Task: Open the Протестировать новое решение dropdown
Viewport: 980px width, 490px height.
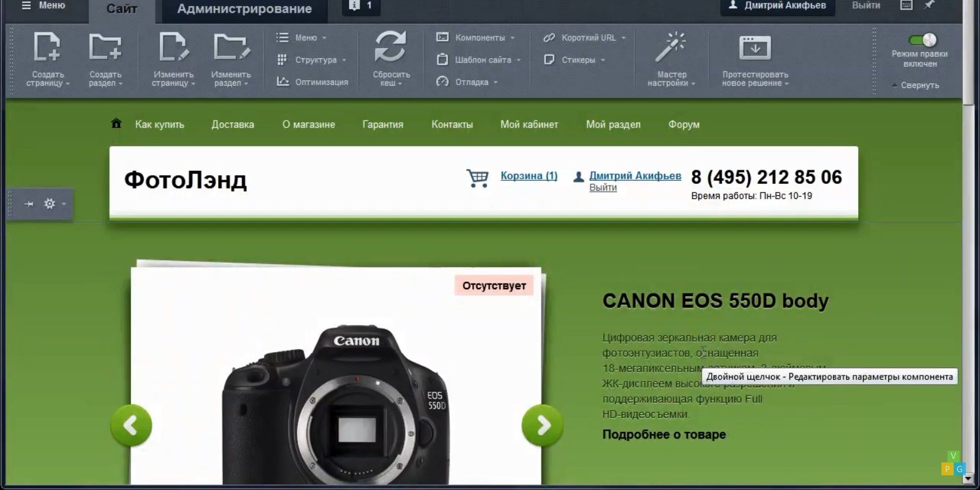Action: coord(786,84)
